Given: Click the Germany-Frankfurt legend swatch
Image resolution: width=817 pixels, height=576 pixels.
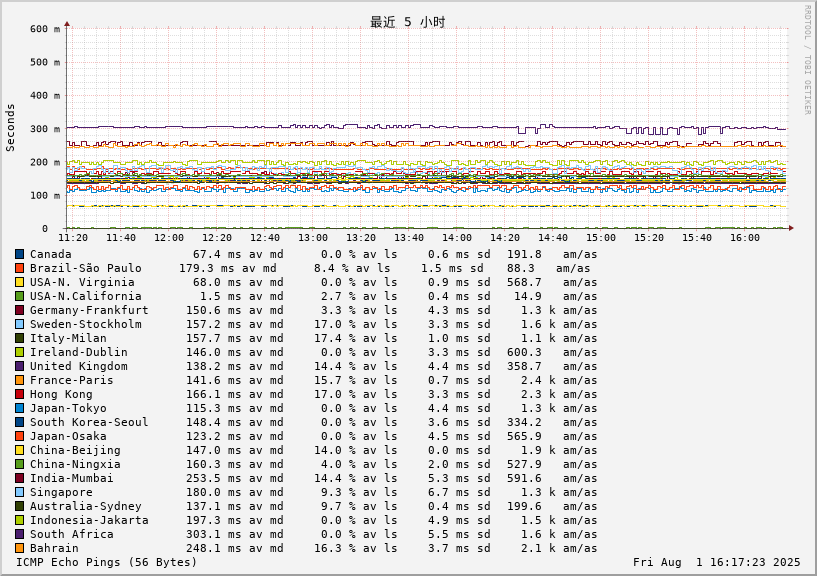Looking at the screenshot, I should 19,310.
